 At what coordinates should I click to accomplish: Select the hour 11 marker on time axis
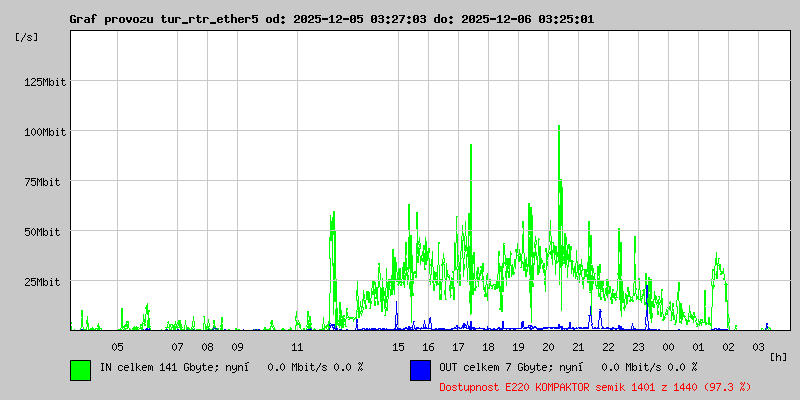(x=297, y=347)
